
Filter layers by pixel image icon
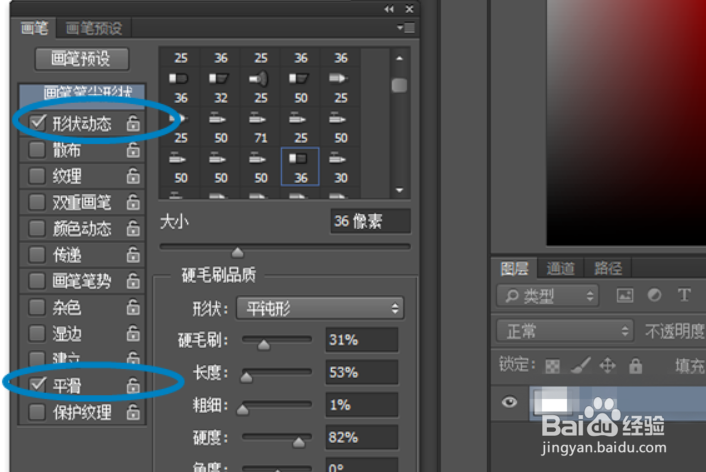pos(625,295)
